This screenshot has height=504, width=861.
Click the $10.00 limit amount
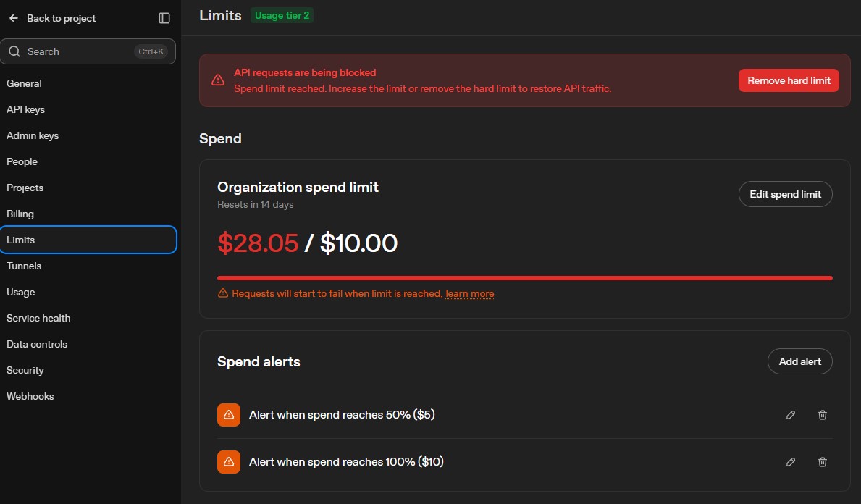coord(358,243)
